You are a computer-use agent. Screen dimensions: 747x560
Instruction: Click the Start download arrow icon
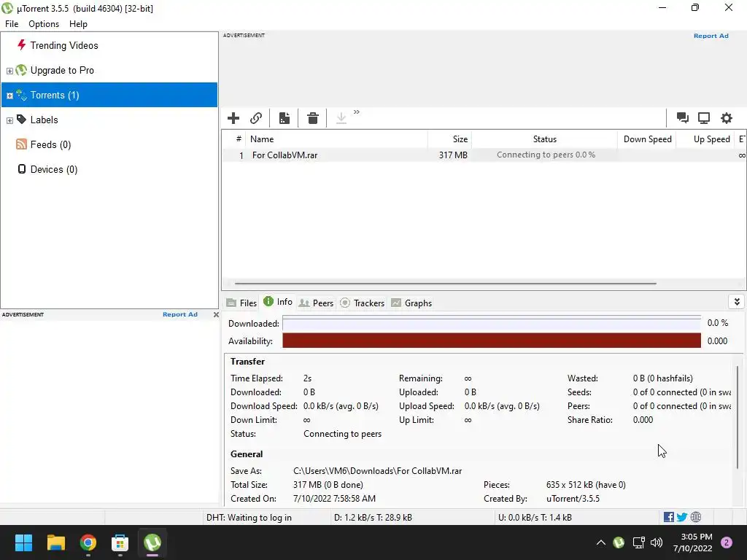click(341, 118)
